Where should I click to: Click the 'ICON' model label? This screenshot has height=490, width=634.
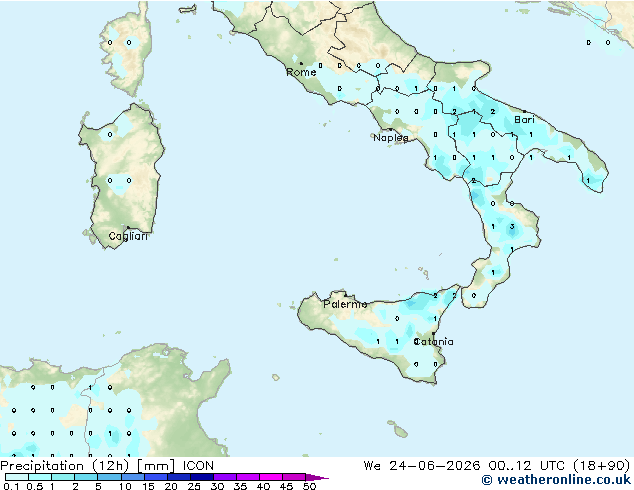[198, 466]
